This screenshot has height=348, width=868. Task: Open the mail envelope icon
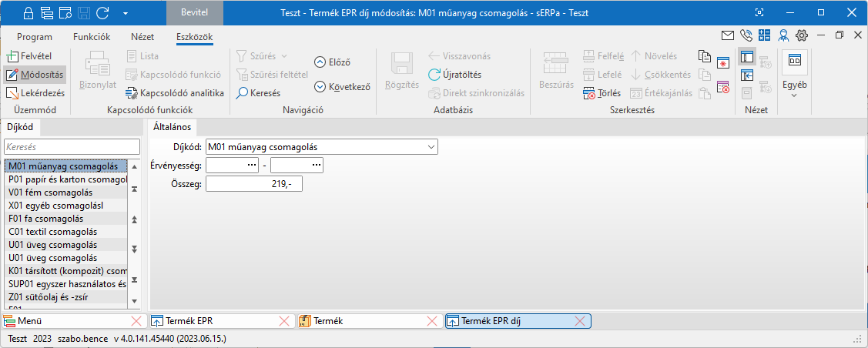pos(727,35)
